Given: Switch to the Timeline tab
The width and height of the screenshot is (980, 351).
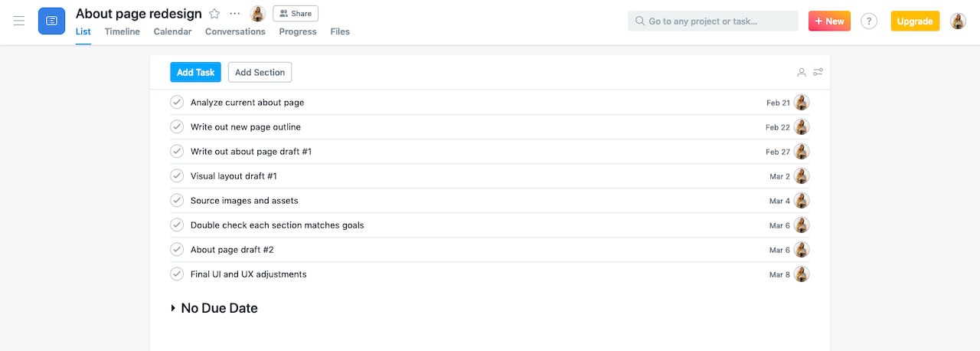Looking at the screenshot, I should click(122, 31).
